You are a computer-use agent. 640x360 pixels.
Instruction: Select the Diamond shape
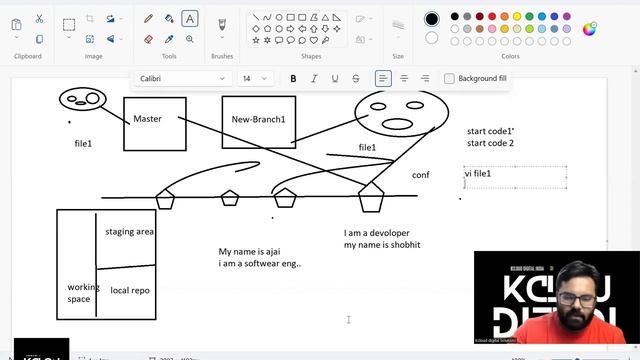[x=256, y=29]
